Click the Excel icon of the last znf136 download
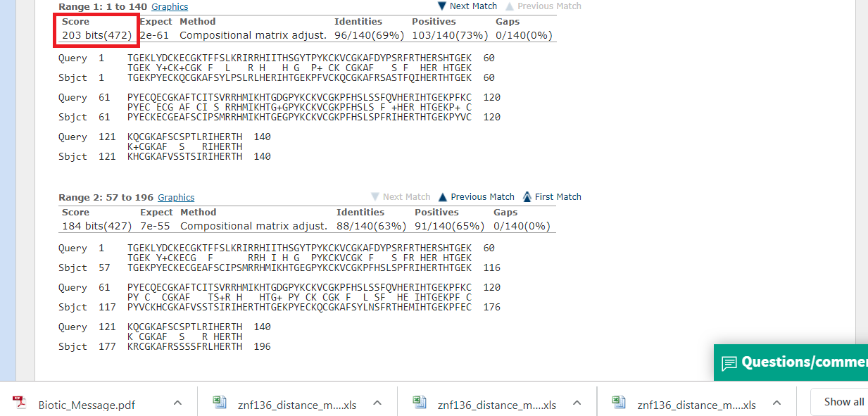Image resolution: width=868 pixels, height=416 pixels. (x=619, y=403)
